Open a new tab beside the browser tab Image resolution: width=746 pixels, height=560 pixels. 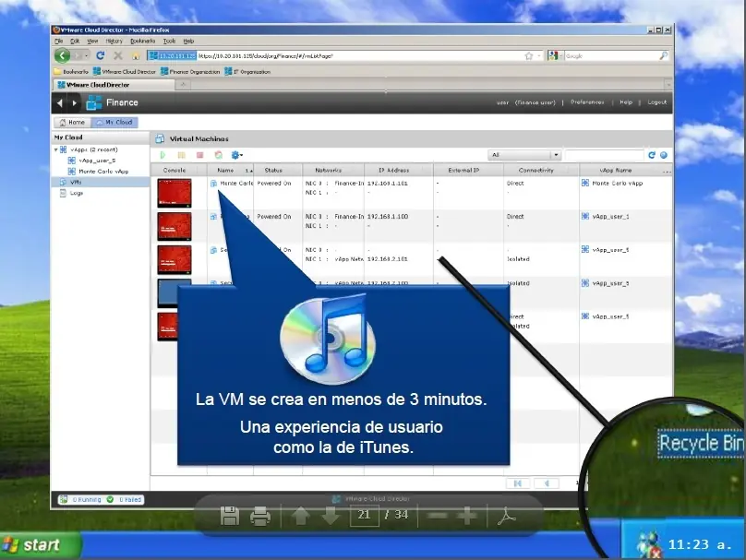pyautogui.click(x=183, y=85)
